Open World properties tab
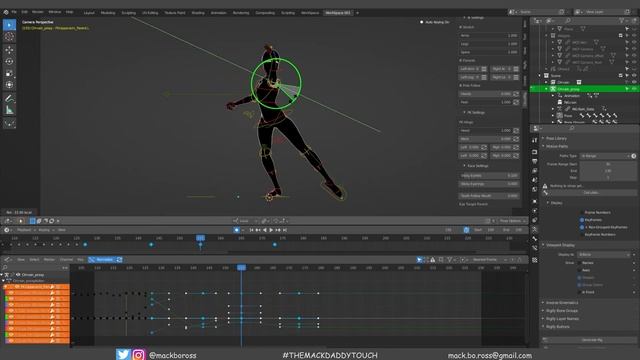 (535, 189)
